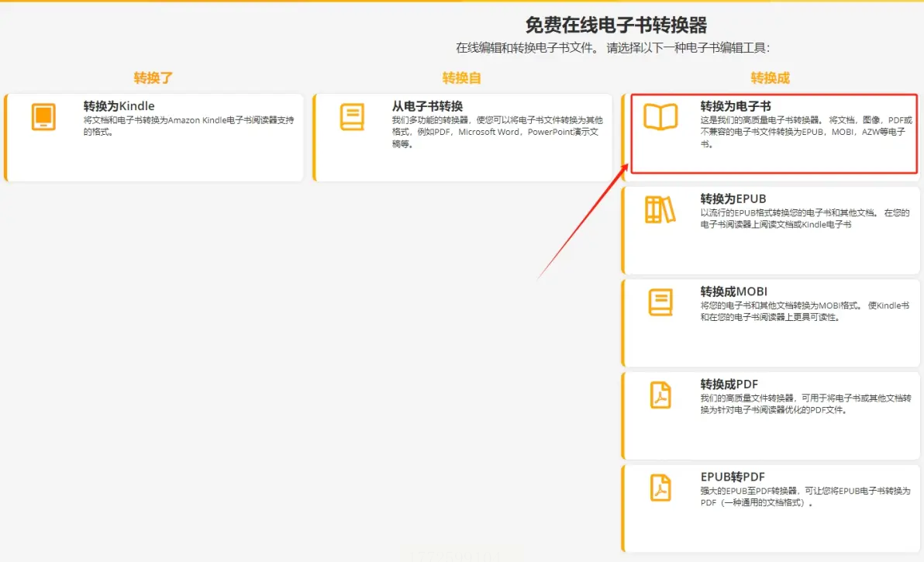Viewport: 924px width, 562px height.
Task: Click the PDF file icon beside 转换成PDF
Action: (x=660, y=395)
